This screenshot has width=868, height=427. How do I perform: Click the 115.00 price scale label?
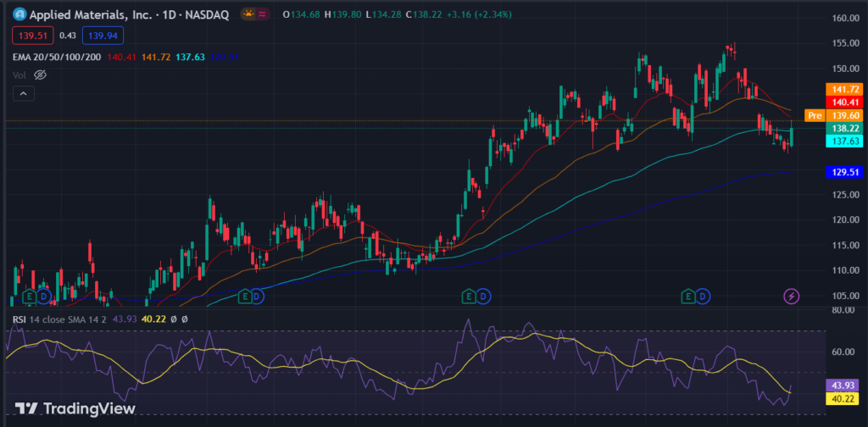click(x=848, y=245)
